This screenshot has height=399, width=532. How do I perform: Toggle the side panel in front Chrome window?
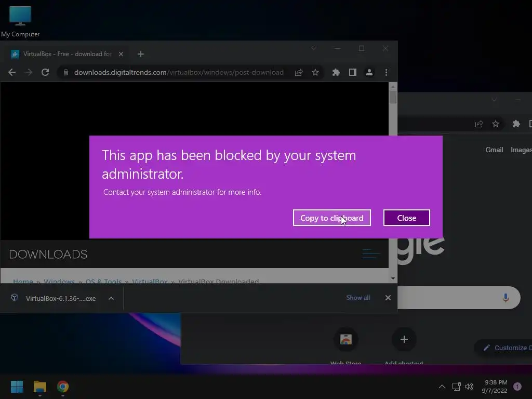coord(353,72)
